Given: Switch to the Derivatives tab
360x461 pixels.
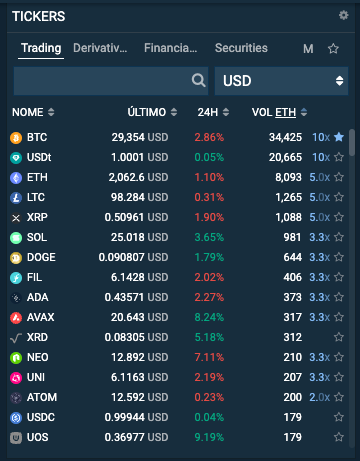Looking at the screenshot, I should pyautogui.click(x=100, y=48).
